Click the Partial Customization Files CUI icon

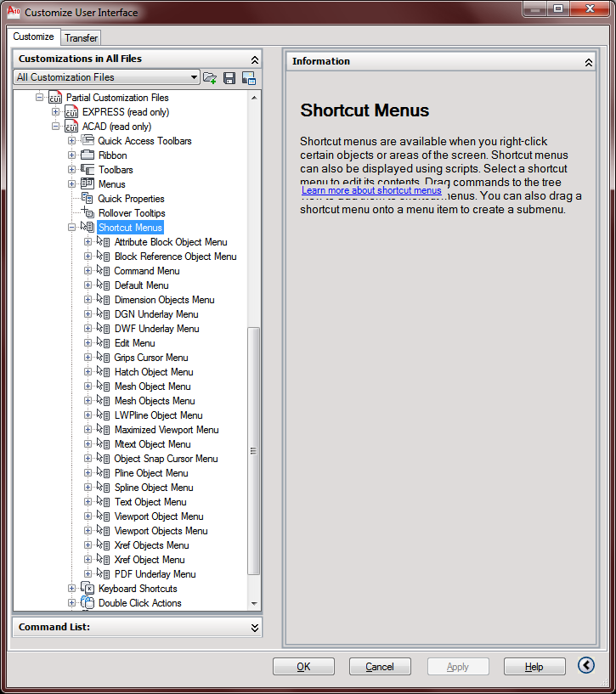click(55, 97)
